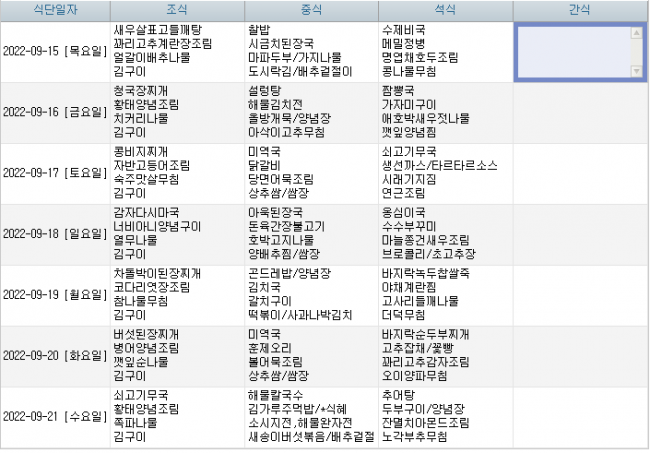650x453 pixels.
Task: Click the scroll down arrow in snack textbox
Action: point(636,72)
